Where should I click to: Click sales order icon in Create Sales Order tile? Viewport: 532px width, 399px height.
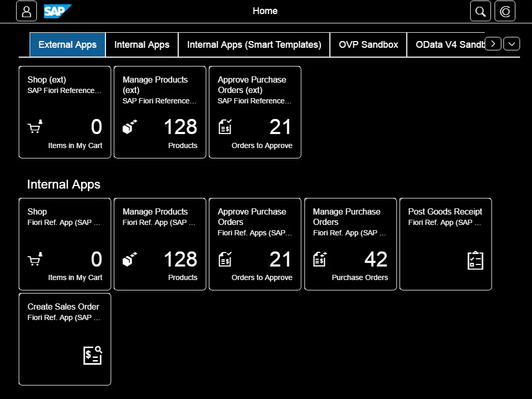[x=92, y=355]
